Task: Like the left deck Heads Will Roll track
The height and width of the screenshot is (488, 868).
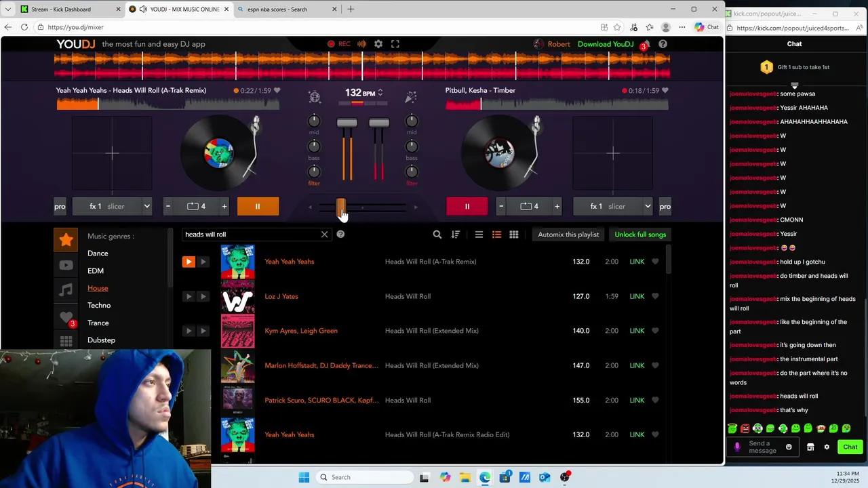Action: (x=276, y=90)
